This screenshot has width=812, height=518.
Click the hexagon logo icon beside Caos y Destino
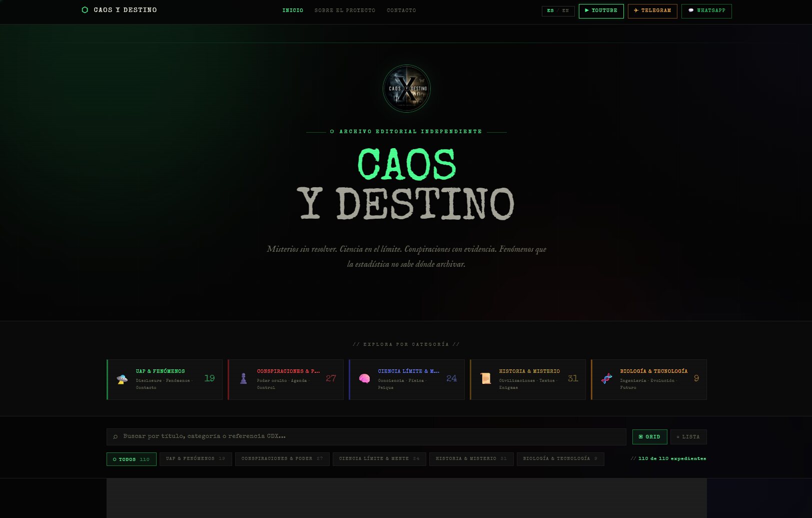(85, 10)
